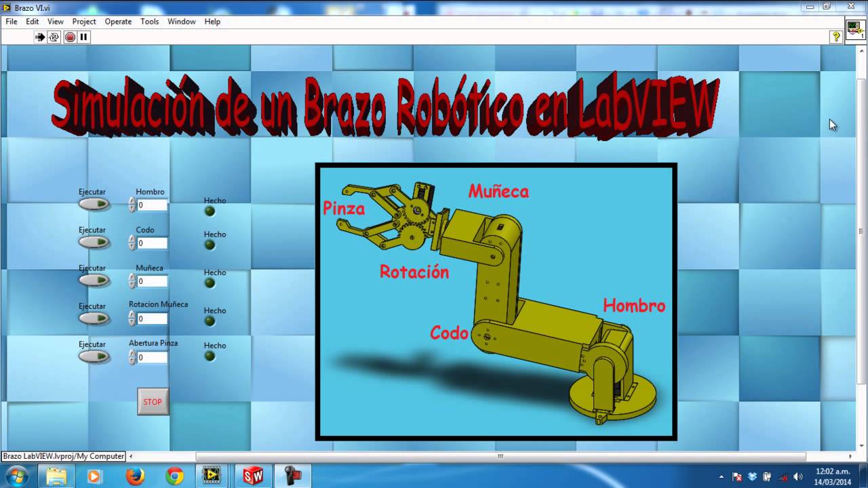Click the 'Pinza' label on the robot image

pyautogui.click(x=344, y=208)
